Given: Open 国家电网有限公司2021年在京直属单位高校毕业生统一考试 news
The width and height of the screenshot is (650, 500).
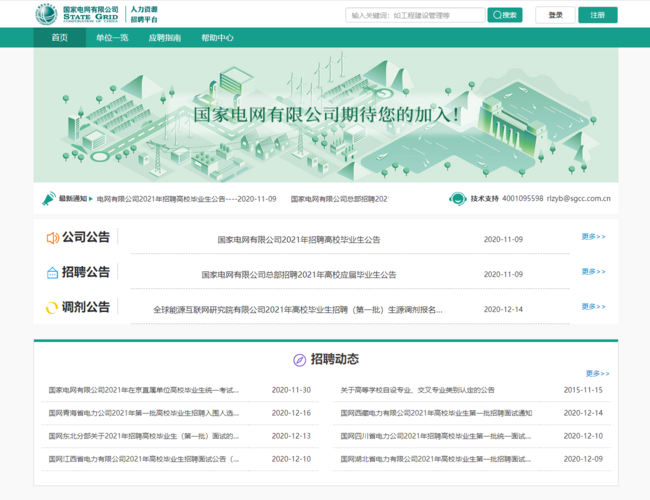Looking at the screenshot, I should (143, 390).
